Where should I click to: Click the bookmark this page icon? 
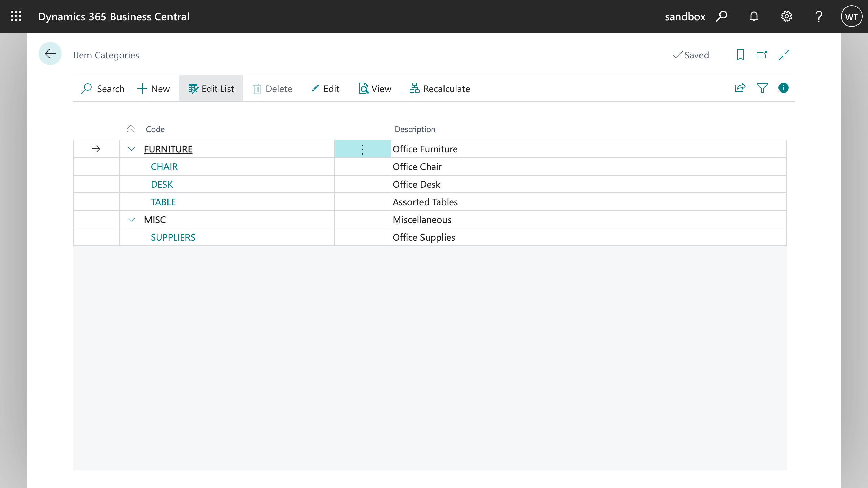tap(740, 55)
